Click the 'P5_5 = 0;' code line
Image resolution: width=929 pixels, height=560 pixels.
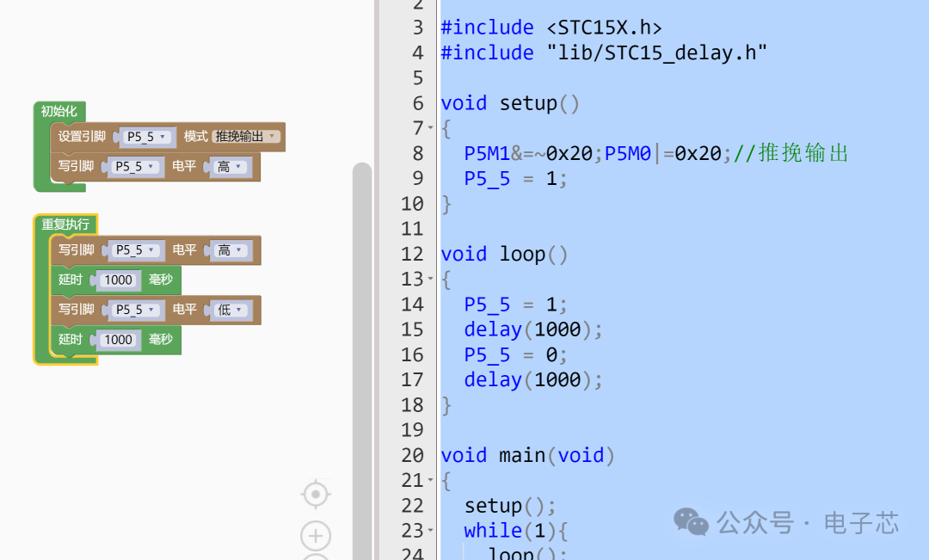[515, 355]
